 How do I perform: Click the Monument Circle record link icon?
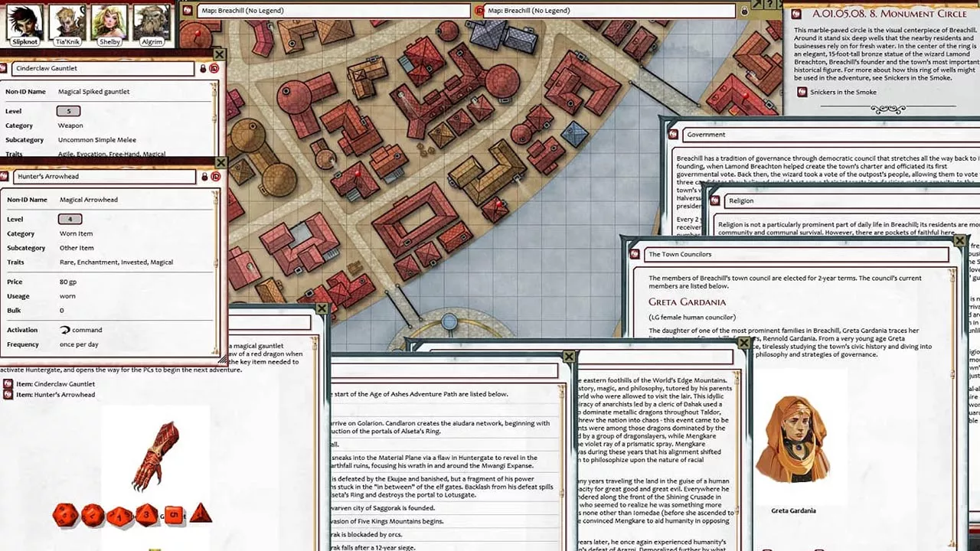(796, 14)
